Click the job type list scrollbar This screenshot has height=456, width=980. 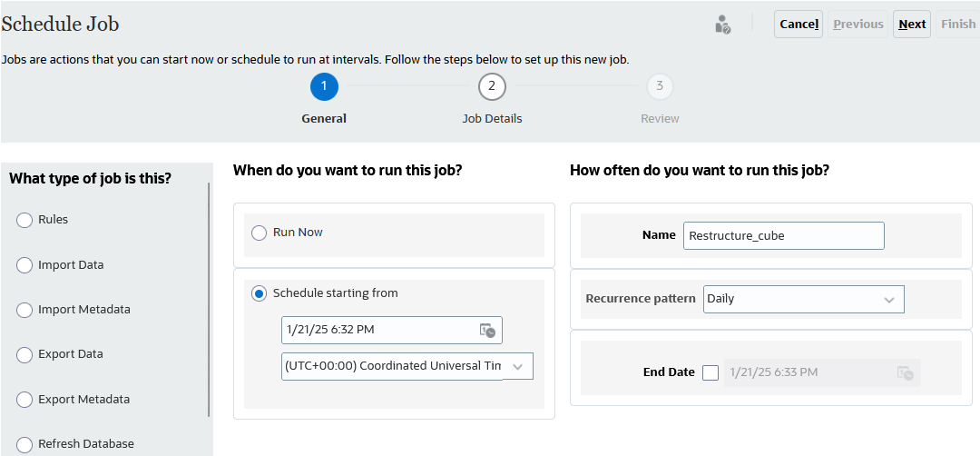pos(210,300)
